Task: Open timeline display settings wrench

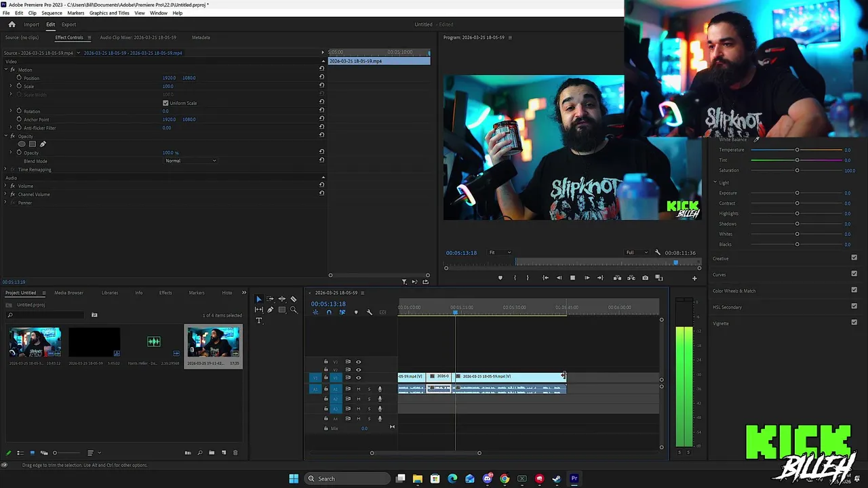Action: [369, 312]
